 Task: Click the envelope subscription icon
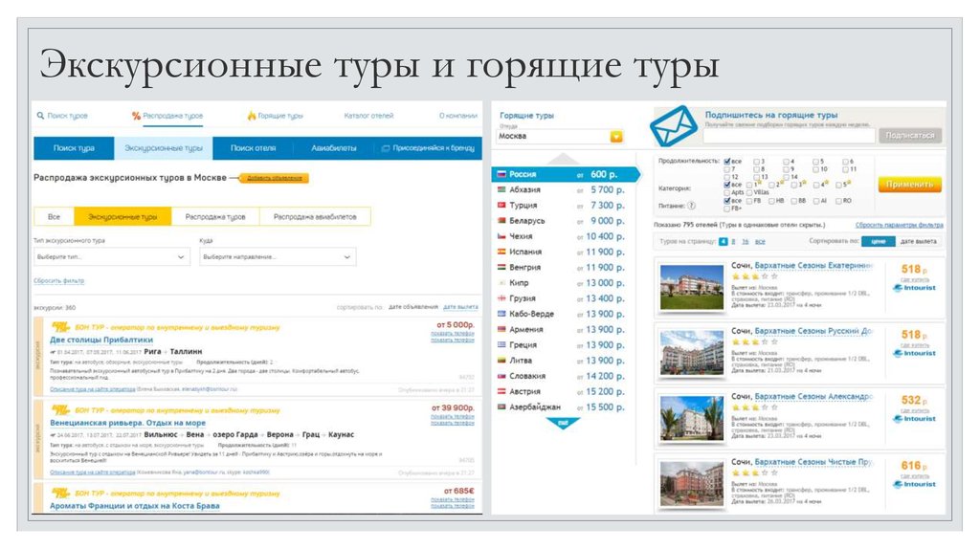point(674,125)
